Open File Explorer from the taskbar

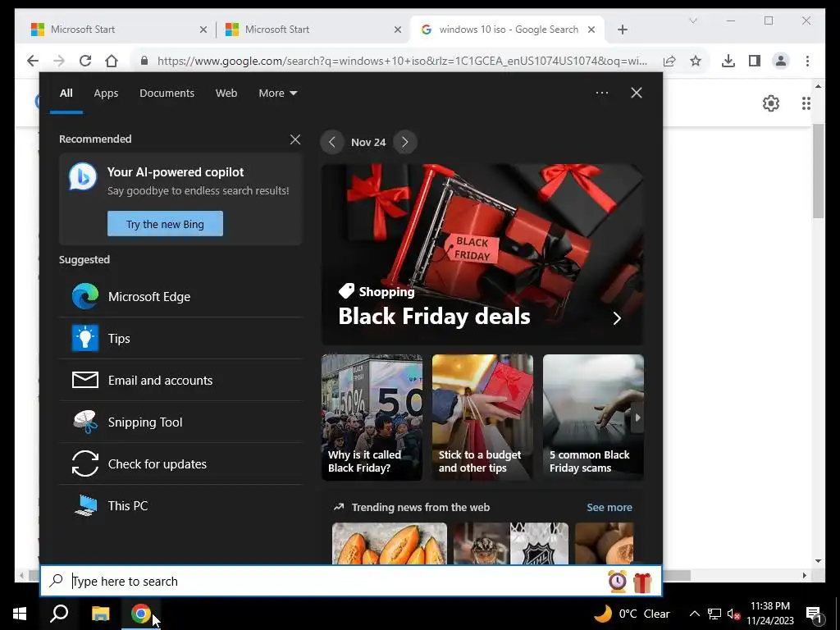[100, 614]
